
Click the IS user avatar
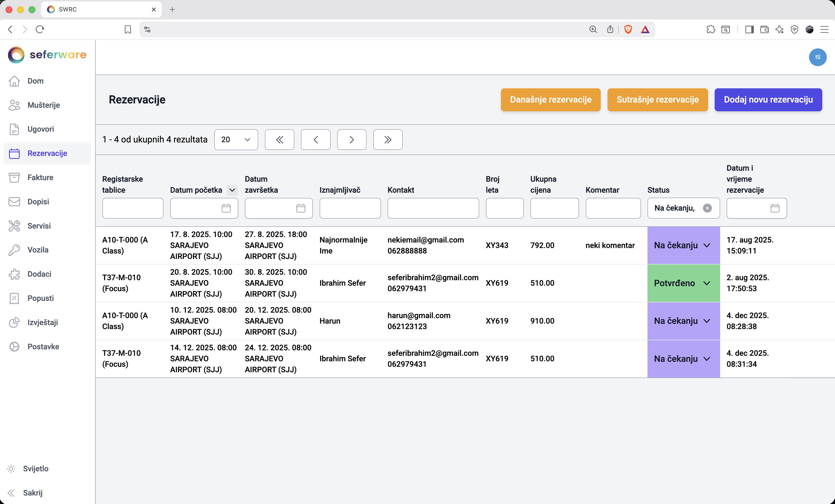[817, 57]
